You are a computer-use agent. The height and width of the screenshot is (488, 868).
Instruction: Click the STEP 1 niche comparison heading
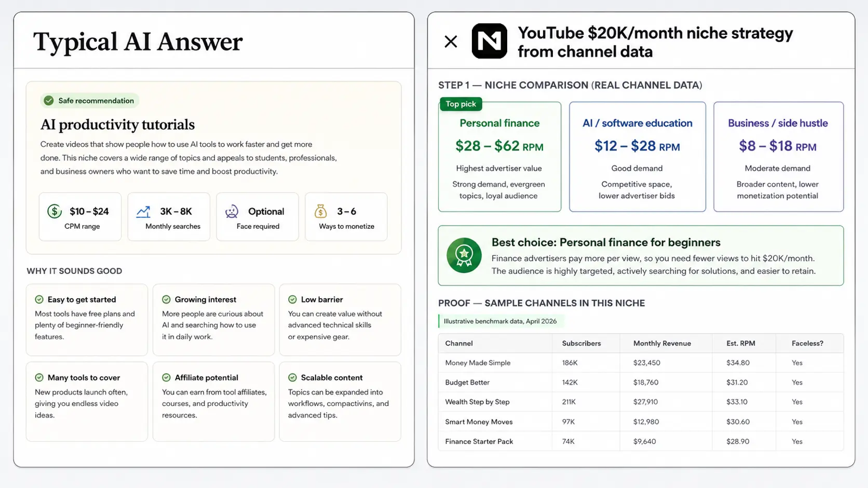click(x=570, y=85)
